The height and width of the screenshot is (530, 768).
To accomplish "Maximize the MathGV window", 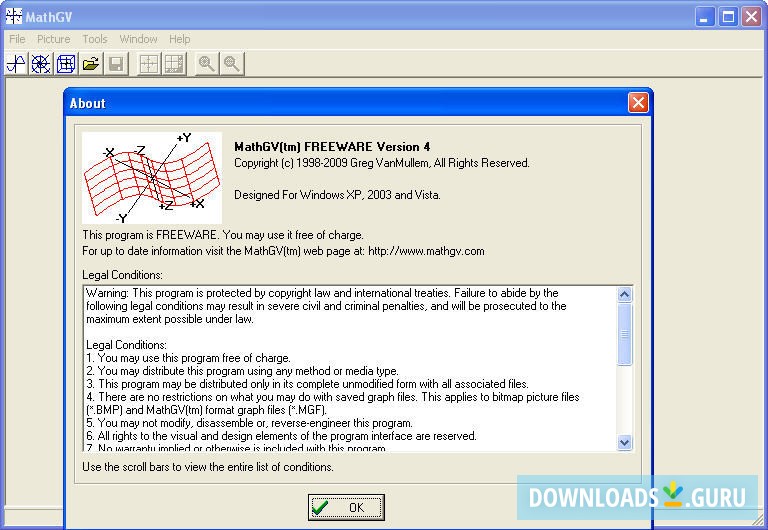I will coord(728,17).
